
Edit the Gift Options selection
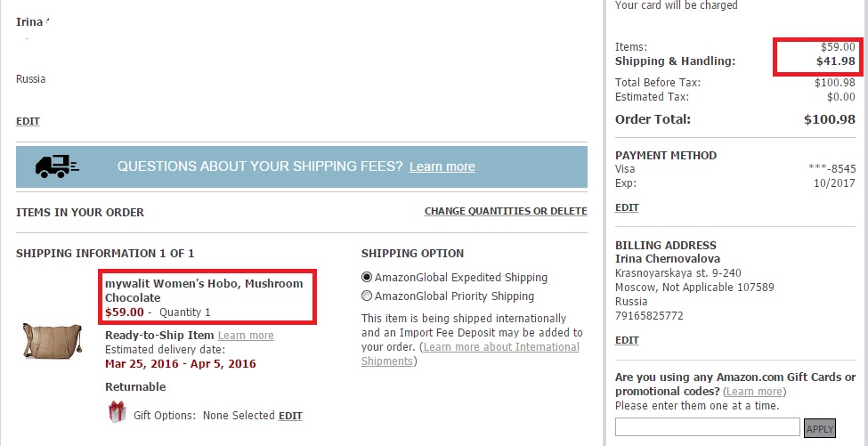[x=290, y=416]
